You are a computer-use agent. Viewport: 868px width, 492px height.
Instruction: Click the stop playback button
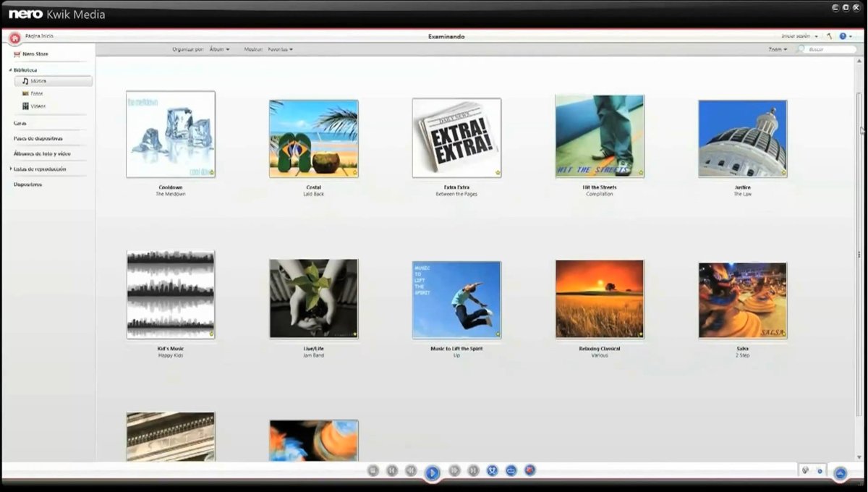[373, 470]
